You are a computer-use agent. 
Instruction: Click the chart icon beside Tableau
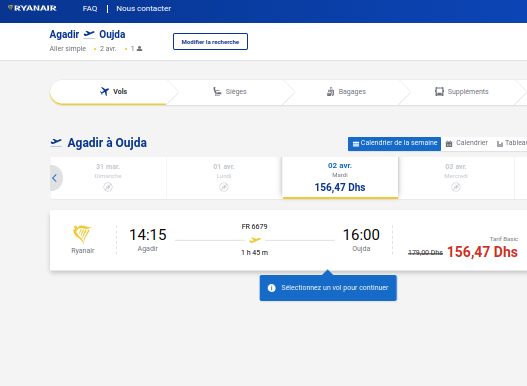point(500,144)
